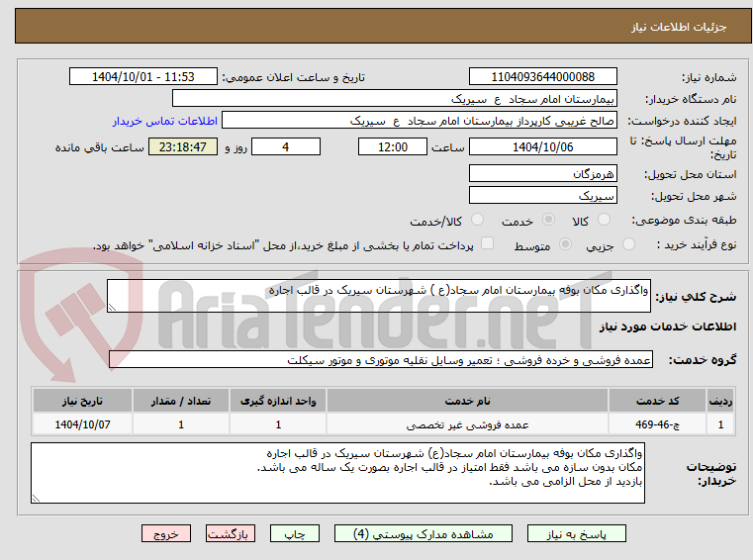Click the چاپ print button
Image resolution: width=753 pixels, height=560 pixels.
(295, 533)
